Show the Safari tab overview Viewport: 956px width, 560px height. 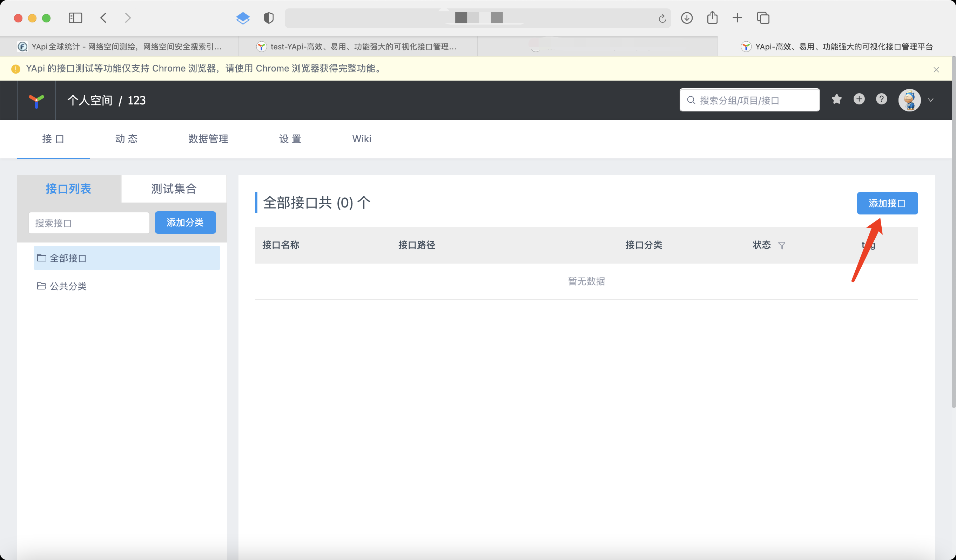(763, 18)
